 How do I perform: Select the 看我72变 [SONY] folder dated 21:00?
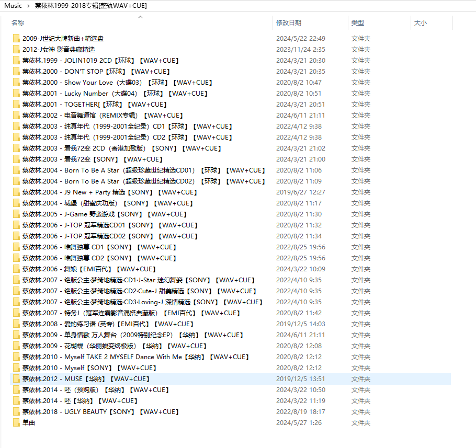pos(92,159)
